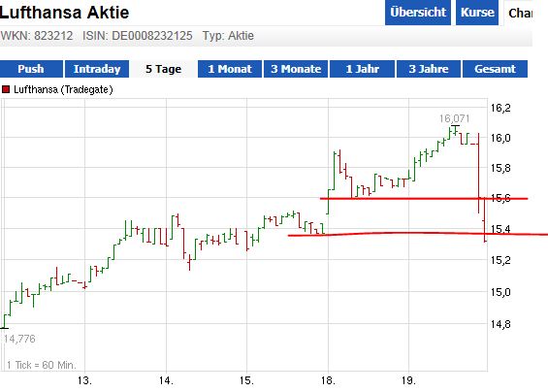The width and height of the screenshot is (548, 392).
Task: Click the 19. date axis label
Action: click(x=409, y=380)
